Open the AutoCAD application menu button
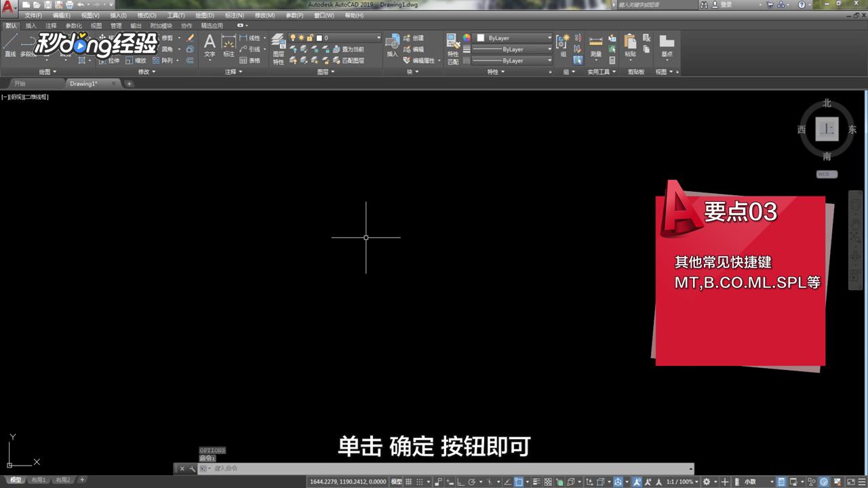The height and width of the screenshot is (488, 868). click(7, 9)
